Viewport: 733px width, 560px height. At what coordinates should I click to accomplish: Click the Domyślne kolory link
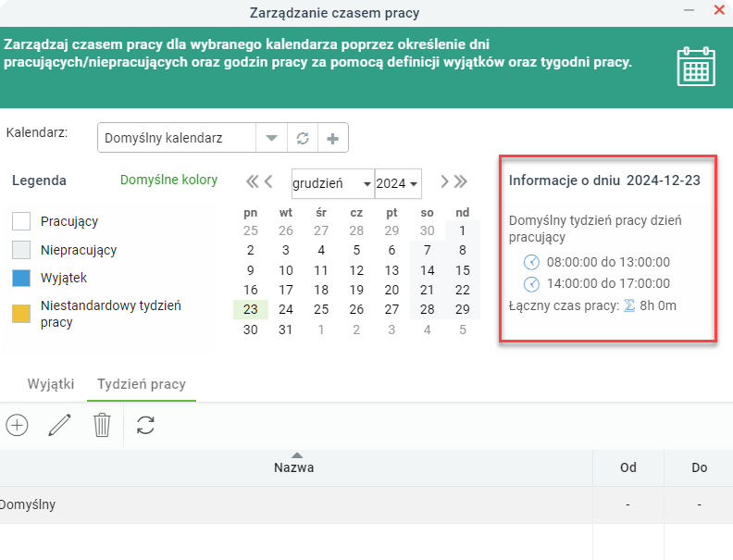pyautogui.click(x=168, y=180)
